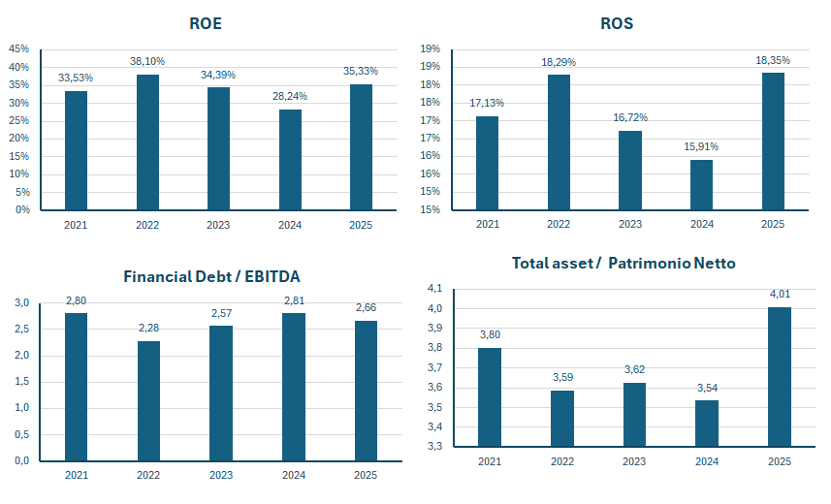Click the 28,24% data label in ROE
Image resolution: width=831 pixels, height=504 pixels.
[289, 97]
